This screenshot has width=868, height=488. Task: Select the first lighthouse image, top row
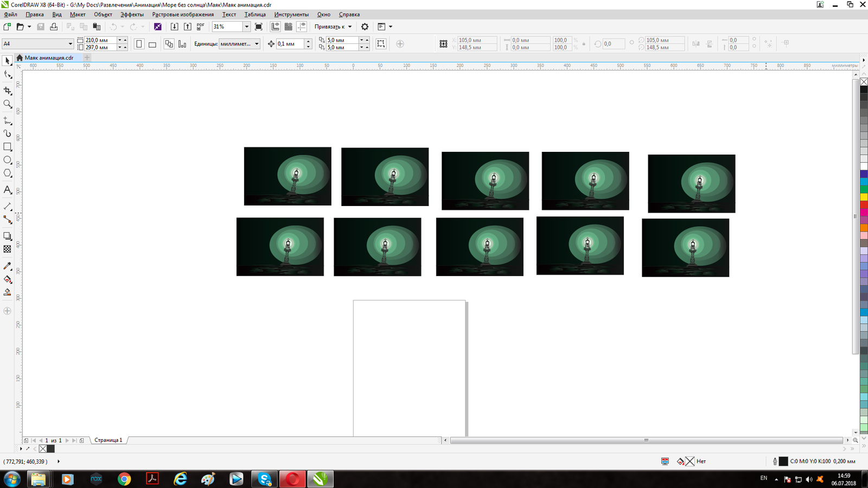[x=288, y=176]
